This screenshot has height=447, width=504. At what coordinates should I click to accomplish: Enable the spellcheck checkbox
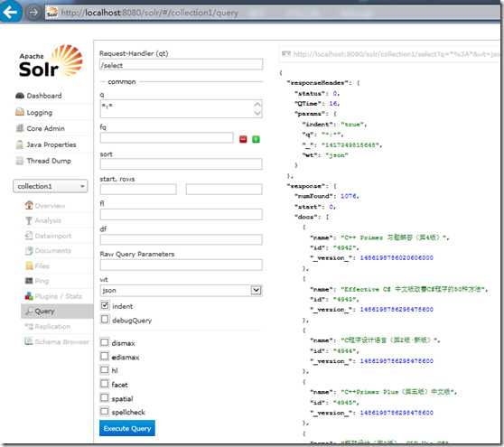point(105,411)
